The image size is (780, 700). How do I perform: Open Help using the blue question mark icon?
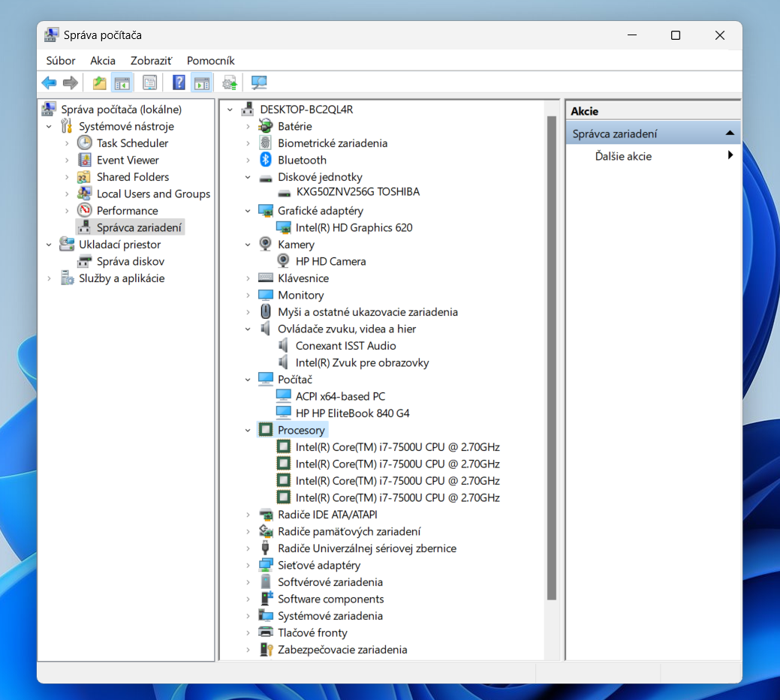179,83
